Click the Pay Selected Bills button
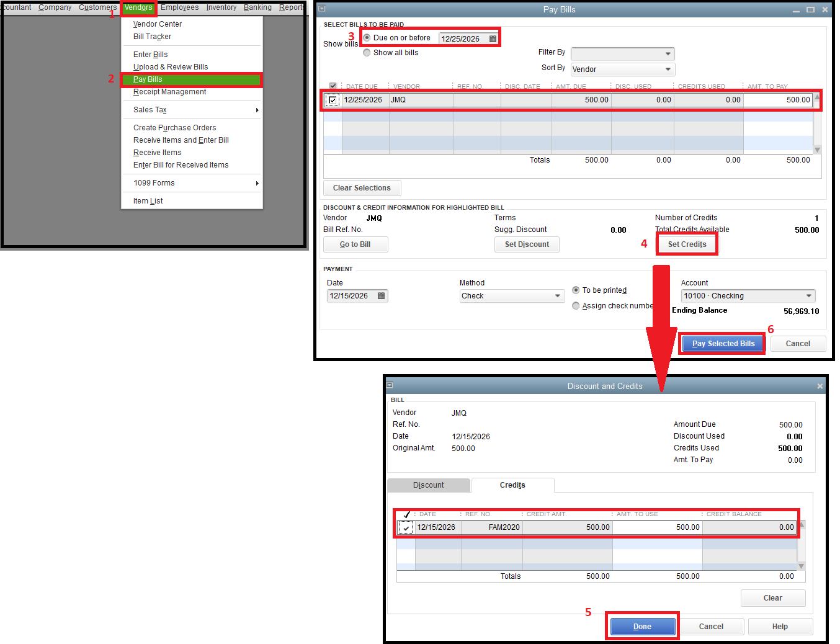 [x=722, y=343]
